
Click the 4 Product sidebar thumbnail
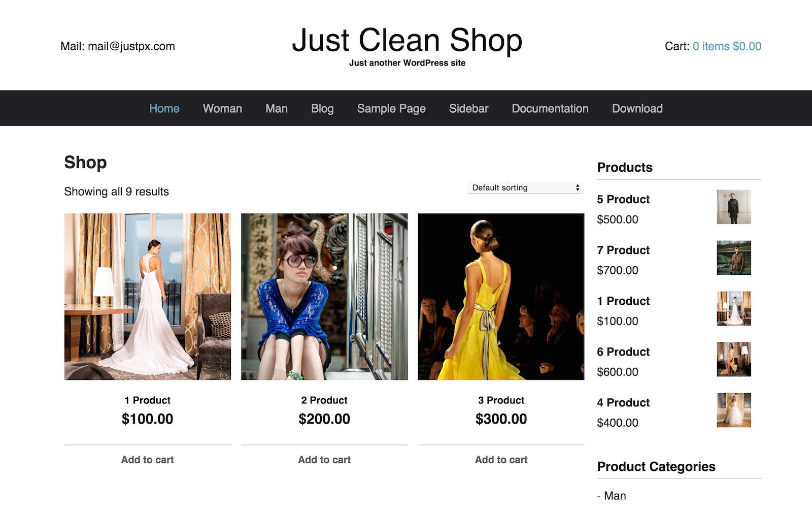click(733, 410)
